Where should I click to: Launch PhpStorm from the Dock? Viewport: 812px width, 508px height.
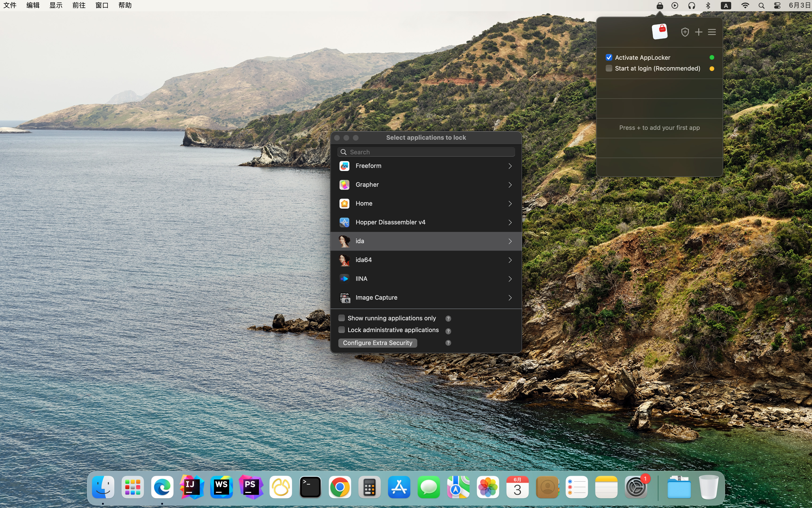(x=251, y=487)
